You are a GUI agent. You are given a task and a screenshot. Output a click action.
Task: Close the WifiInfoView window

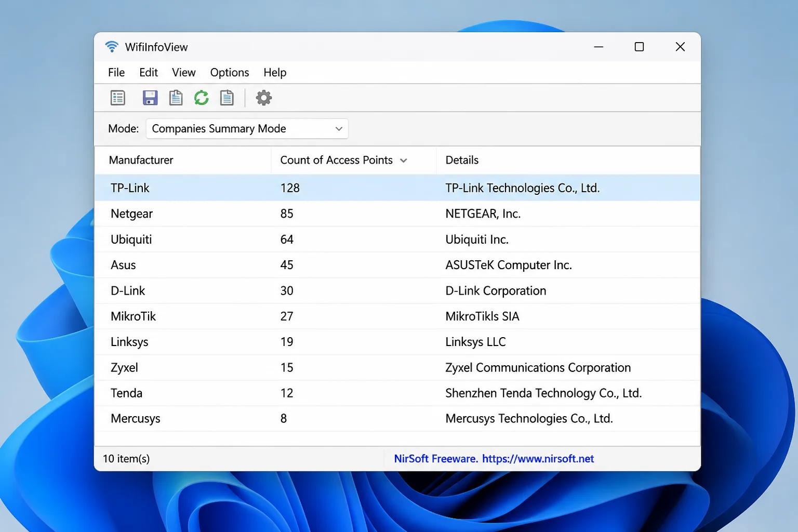point(680,47)
